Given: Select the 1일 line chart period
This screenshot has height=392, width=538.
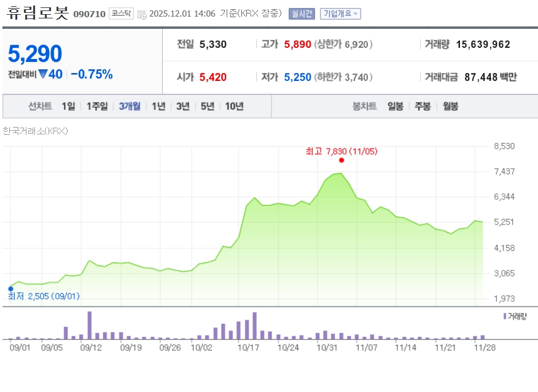Looking at the screenshot, I should point(68,106).
